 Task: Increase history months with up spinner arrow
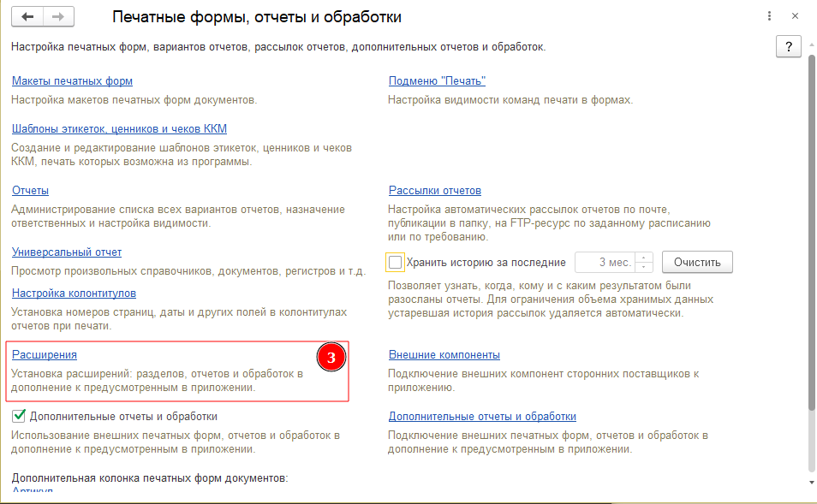[x=643, y=258]
